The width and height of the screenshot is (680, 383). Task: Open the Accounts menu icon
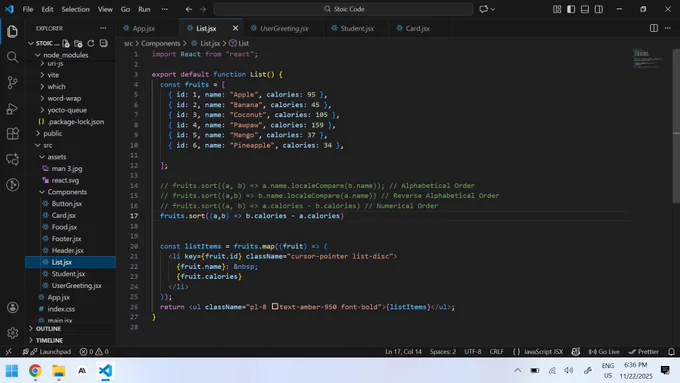[x=13, y=308]
